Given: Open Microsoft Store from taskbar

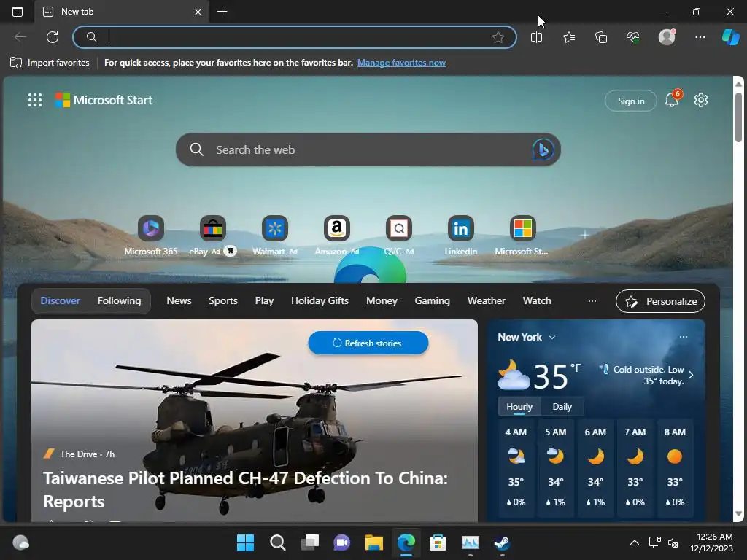Looking at the screenshot, I should click(438, 542).
